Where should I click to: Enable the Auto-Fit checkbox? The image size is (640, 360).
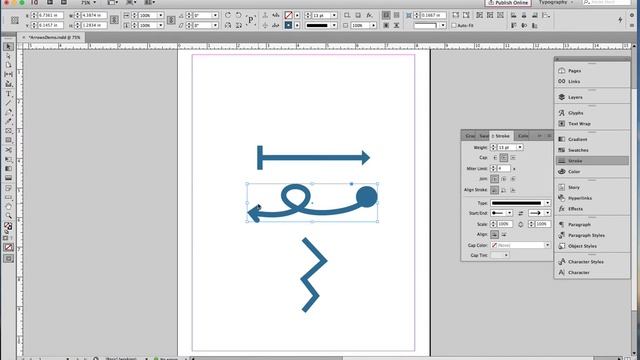(453, 25)
